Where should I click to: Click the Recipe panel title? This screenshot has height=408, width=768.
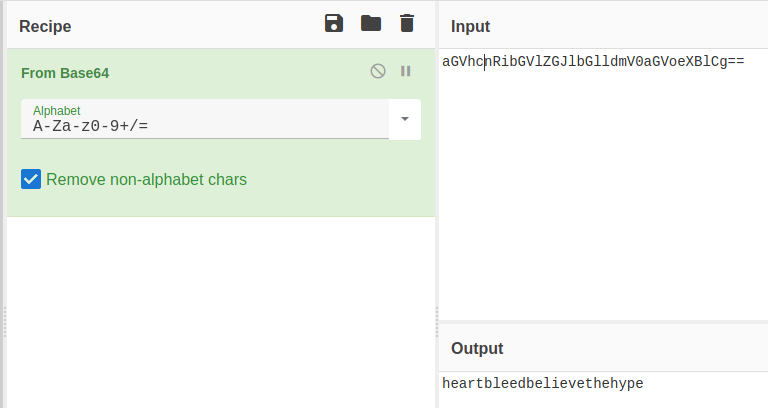point(45,26)
